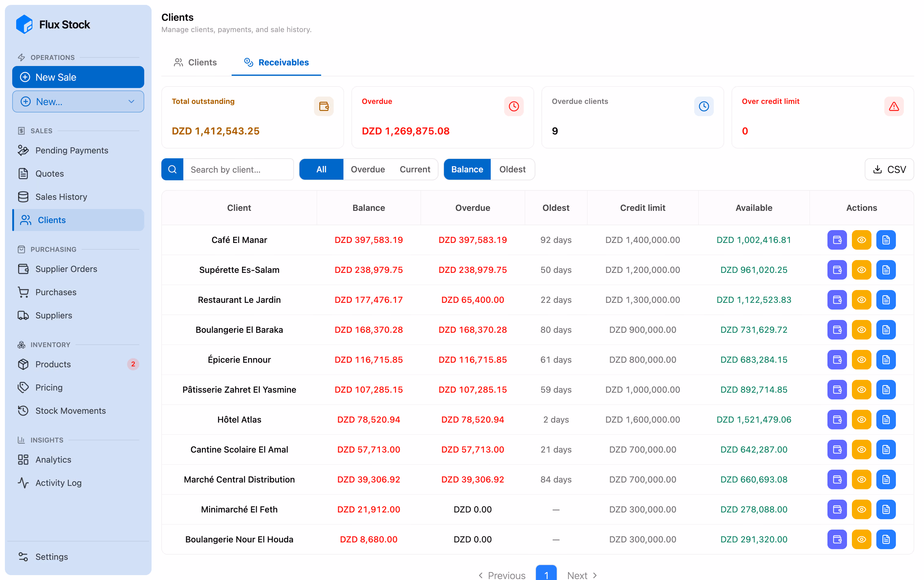924x580 pixels.
Task: Open statement document for Hôtel Atlas
Action: coord(886,419)
